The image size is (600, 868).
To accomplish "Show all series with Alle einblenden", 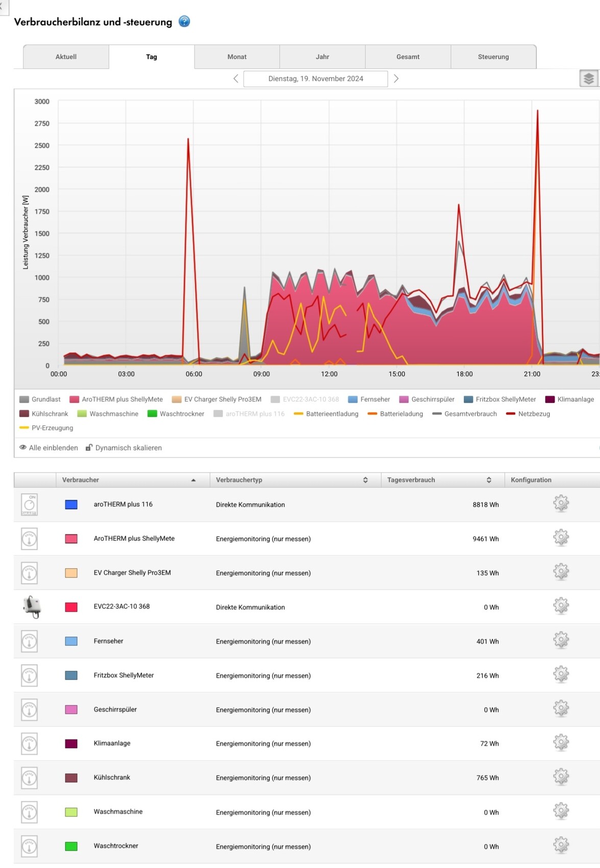I will point(49,448).
